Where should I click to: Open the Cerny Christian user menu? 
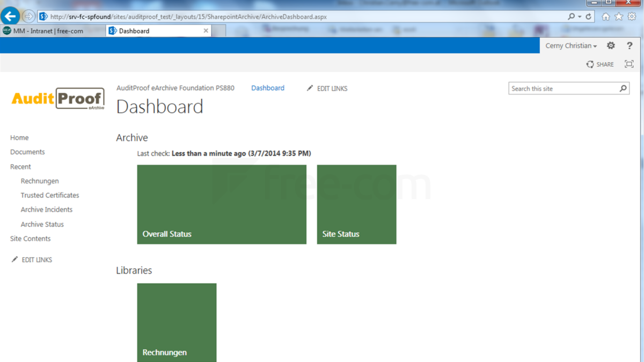click(x=570, y=46)
